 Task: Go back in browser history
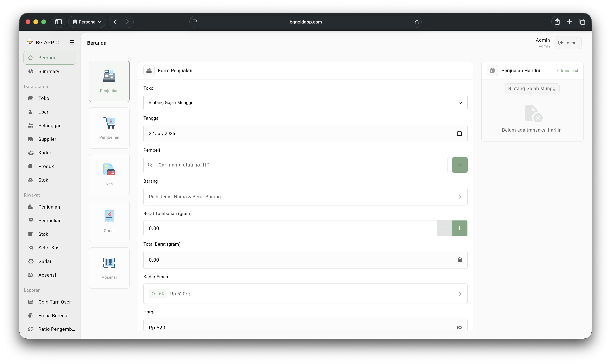(115, 22)
